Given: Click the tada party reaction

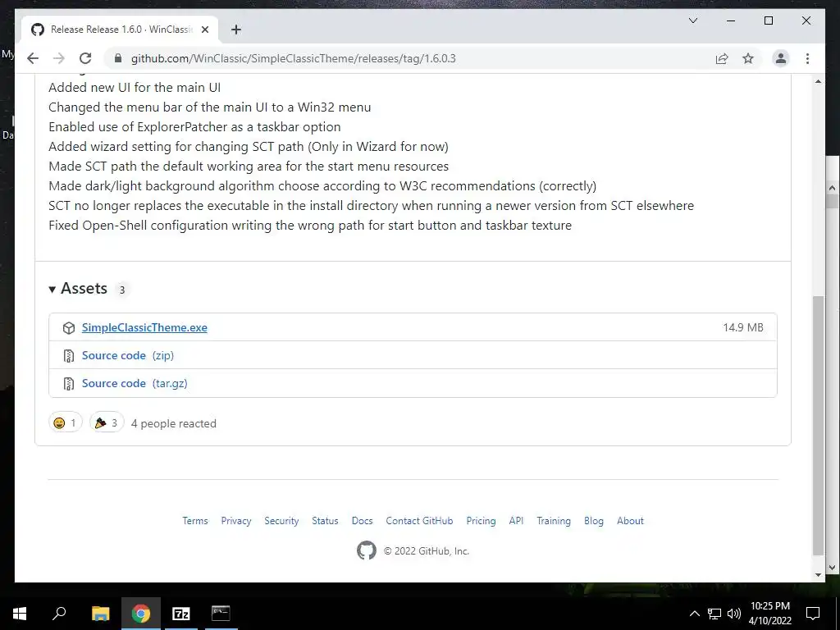Looking at the screenshot, I should click(107, 422).
